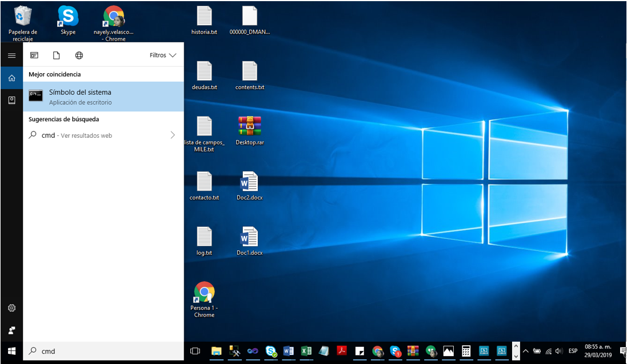Open Chrome with profile photo on taskbar
The width and height of the screenshot is (627, 364).
coord(377,351)
